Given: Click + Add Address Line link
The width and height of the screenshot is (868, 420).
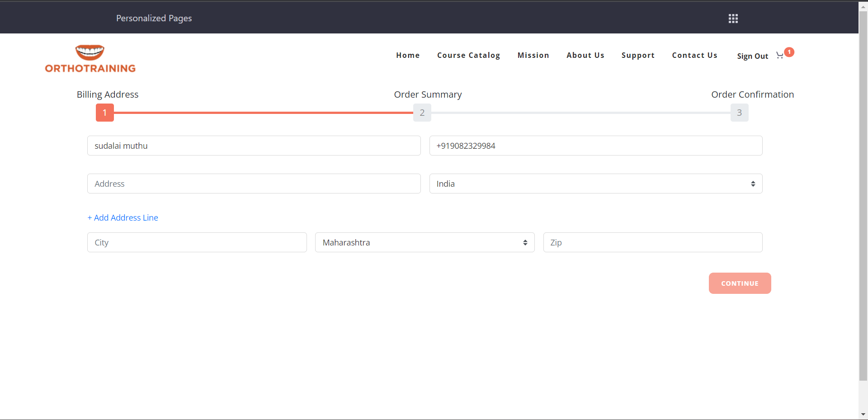Looking at the screenshot, I should pos(123,217).
